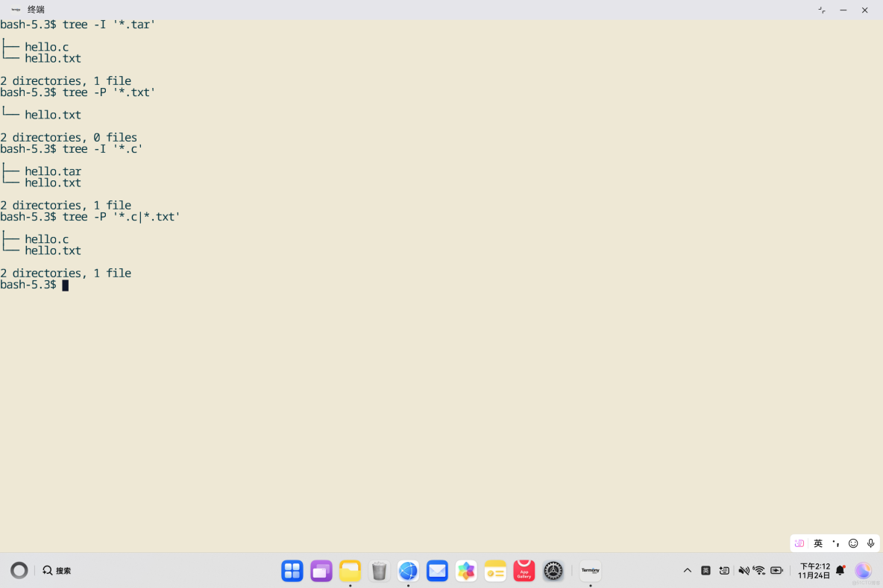Click the terminal icon in the title bar
This screenshot has height=588, width=883.
tap(16, 10)
